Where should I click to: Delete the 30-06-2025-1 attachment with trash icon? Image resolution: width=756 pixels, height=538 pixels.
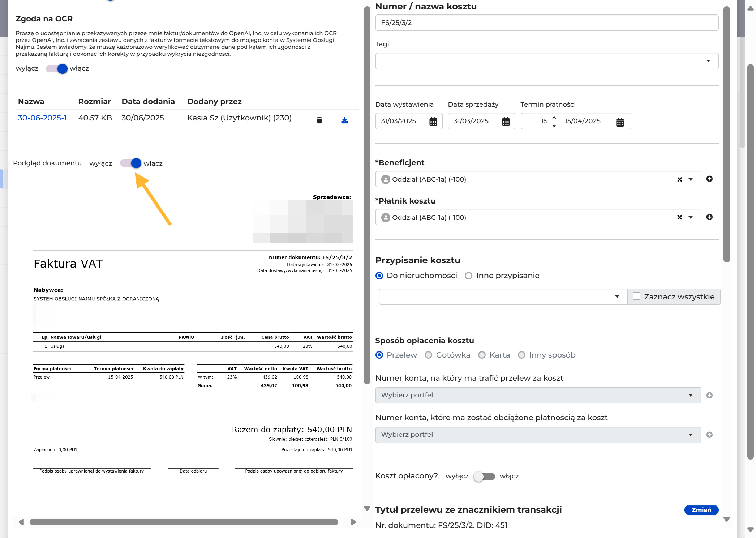(x=319, y=120)
